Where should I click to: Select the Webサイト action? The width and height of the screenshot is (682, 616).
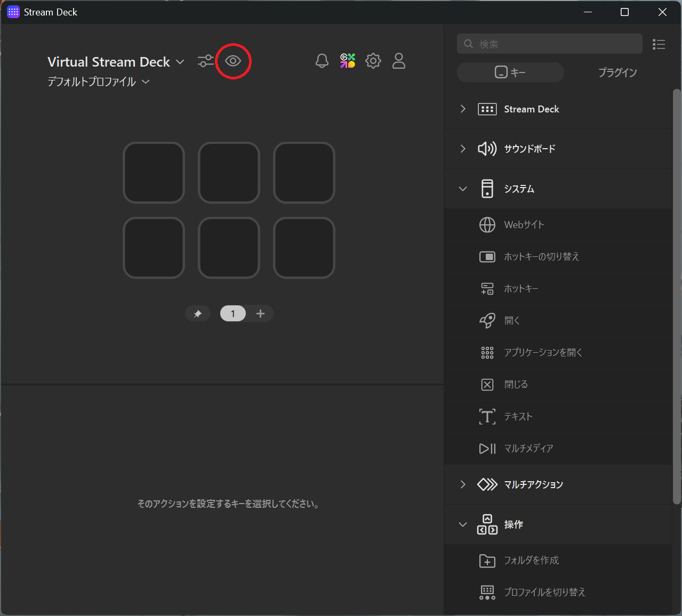click(x=558, y=225)
